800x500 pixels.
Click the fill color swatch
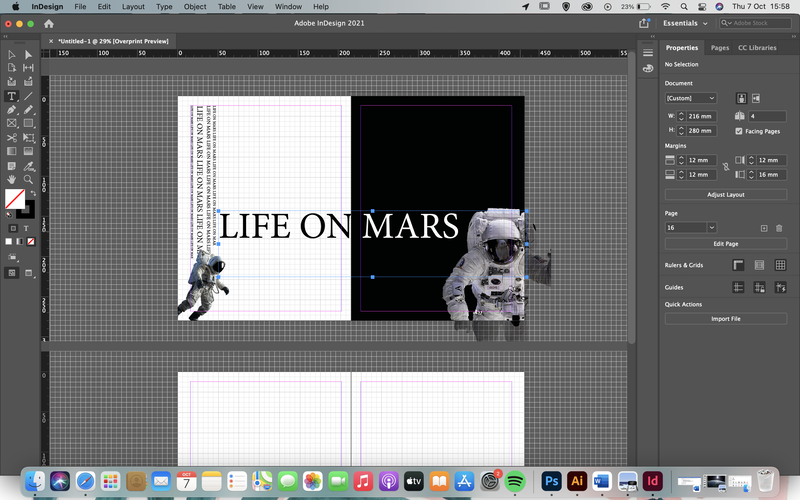tap(15, 199)
